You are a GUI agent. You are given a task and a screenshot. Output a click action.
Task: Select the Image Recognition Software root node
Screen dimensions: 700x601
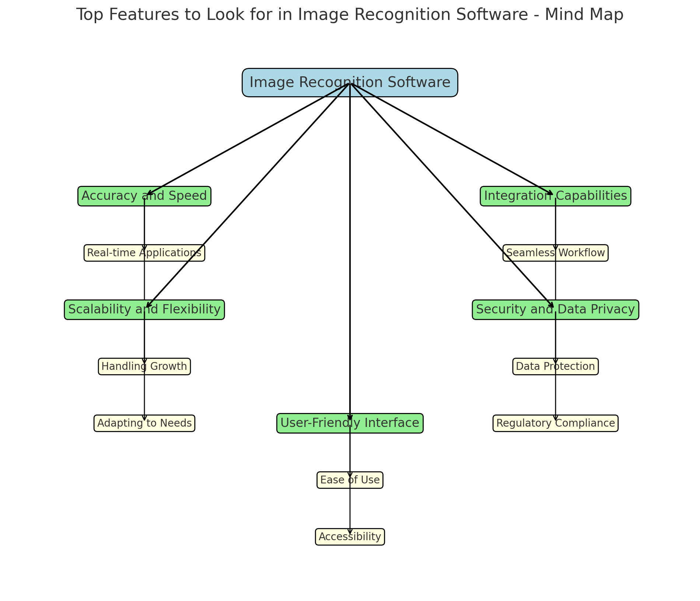point(349,82)
